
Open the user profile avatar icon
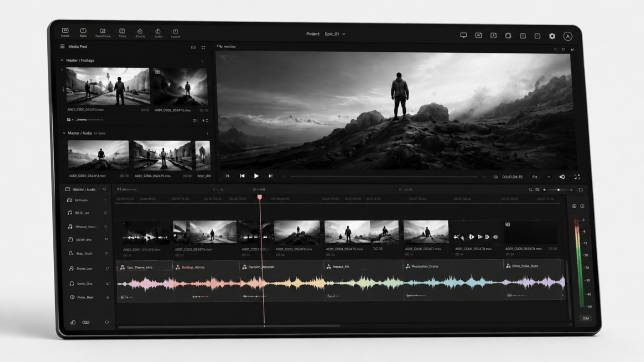coord(568,37)
